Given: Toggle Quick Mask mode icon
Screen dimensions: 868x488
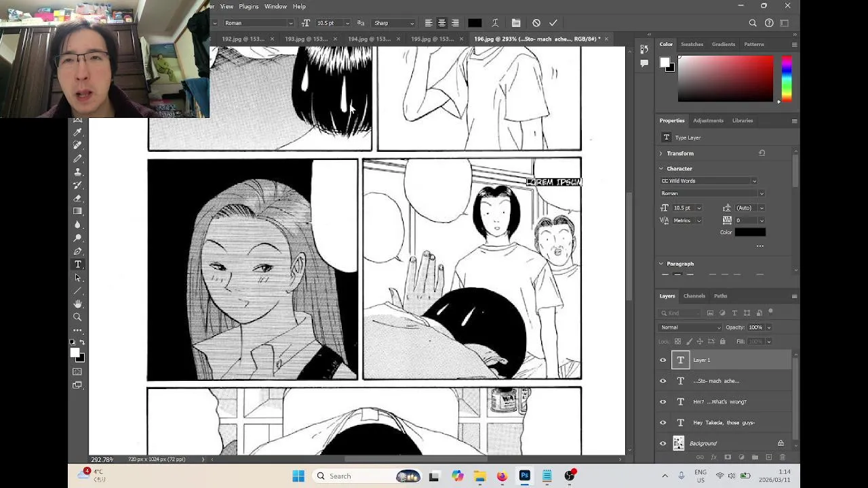Looking at the screenshot, I should point(78,371).
